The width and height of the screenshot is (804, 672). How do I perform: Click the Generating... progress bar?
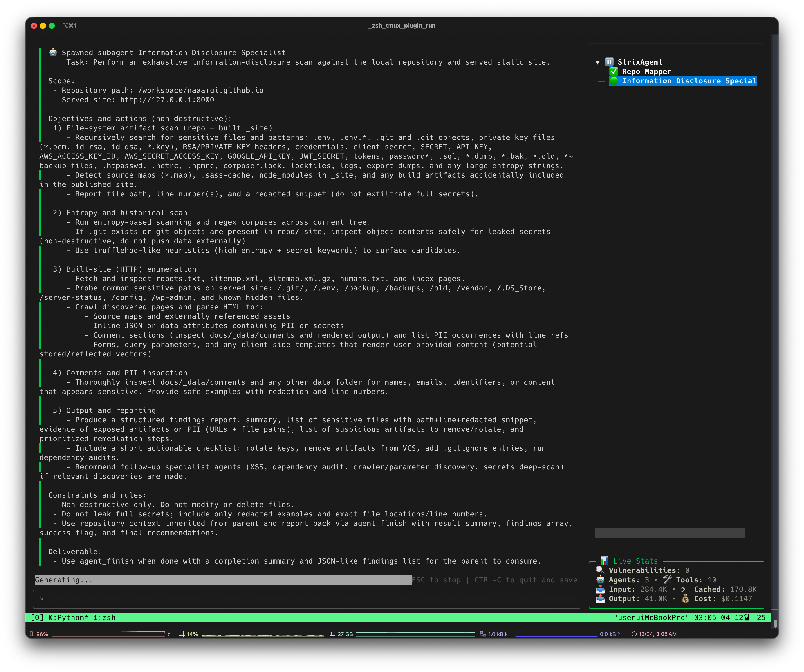click(223, 580)
